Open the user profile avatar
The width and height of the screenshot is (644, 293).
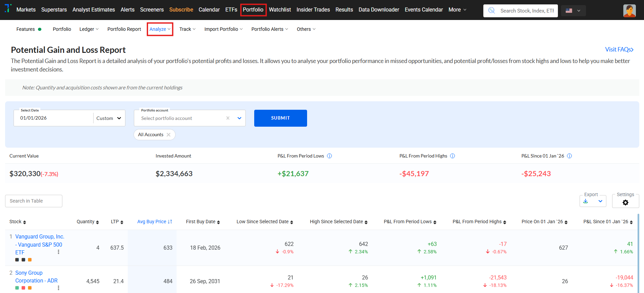pos(629,11)
